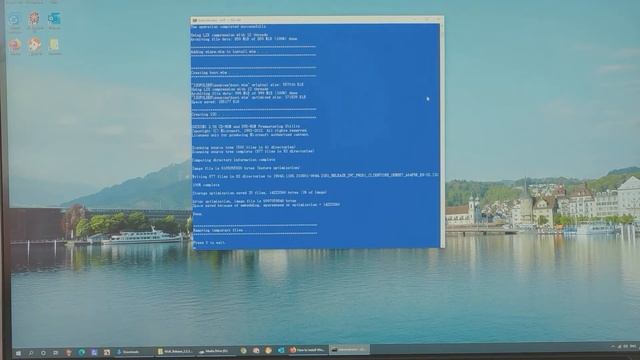Click 'Computing directory information complete' line

click(233, 160)
